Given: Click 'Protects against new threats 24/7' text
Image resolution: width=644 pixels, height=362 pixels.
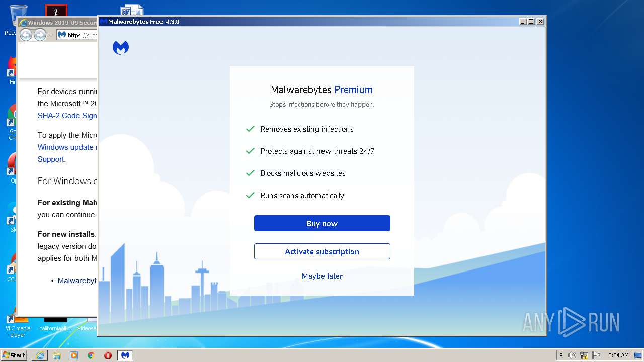Looking at the screenshot, I should coord(317,151).
